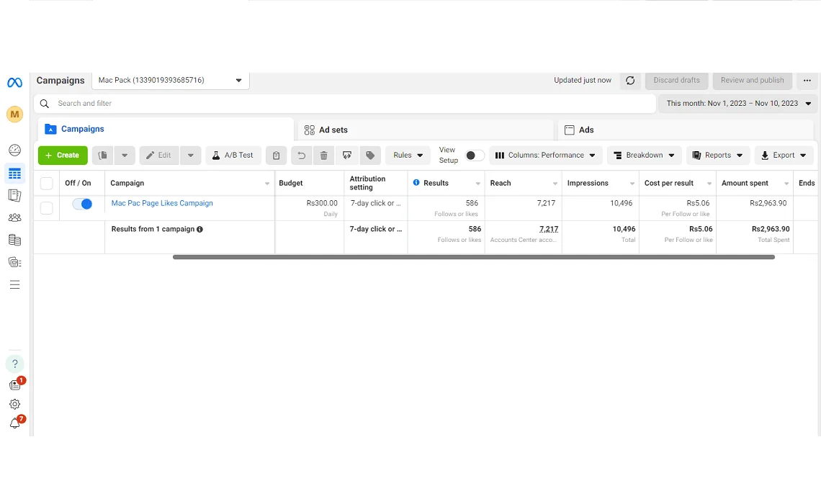821x504 pixels.
Task: Open Mac Pac Page Likes Campaign link
Action: [x=162, y=204]
